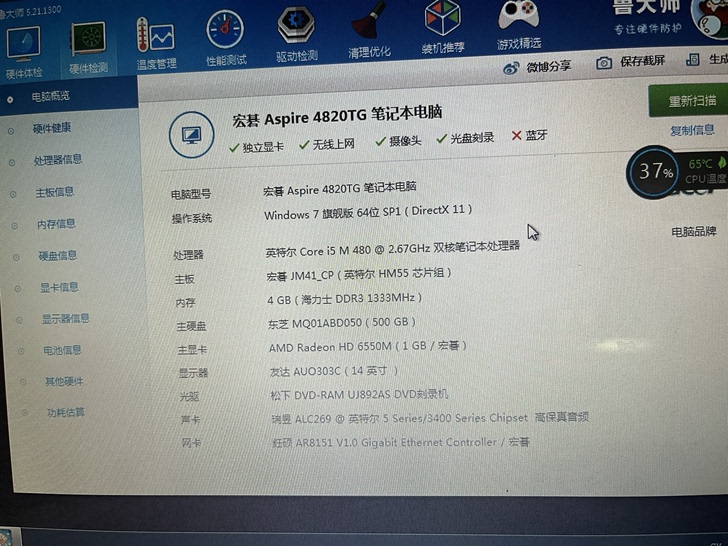
Task: Click the 友达 AUO303C display value
Action: point(334,371)
